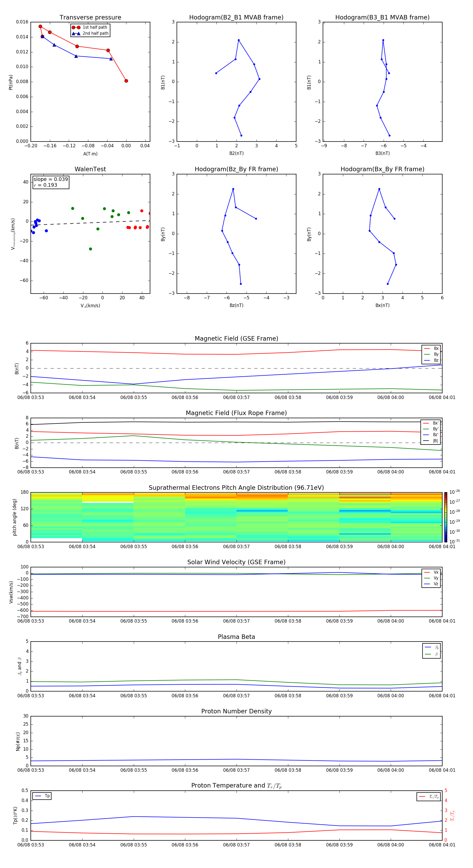Click the "Plasma Beta" plot title
This screenshot has height=868, width=473.
[236, 637]
